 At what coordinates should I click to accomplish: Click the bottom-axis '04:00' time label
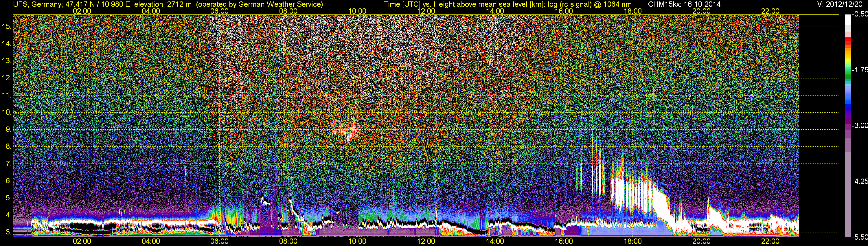tap(151, 241)
